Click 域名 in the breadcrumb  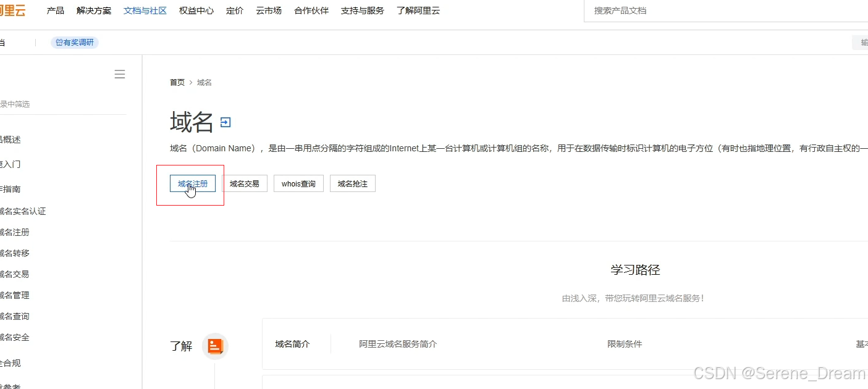(204, 82)
